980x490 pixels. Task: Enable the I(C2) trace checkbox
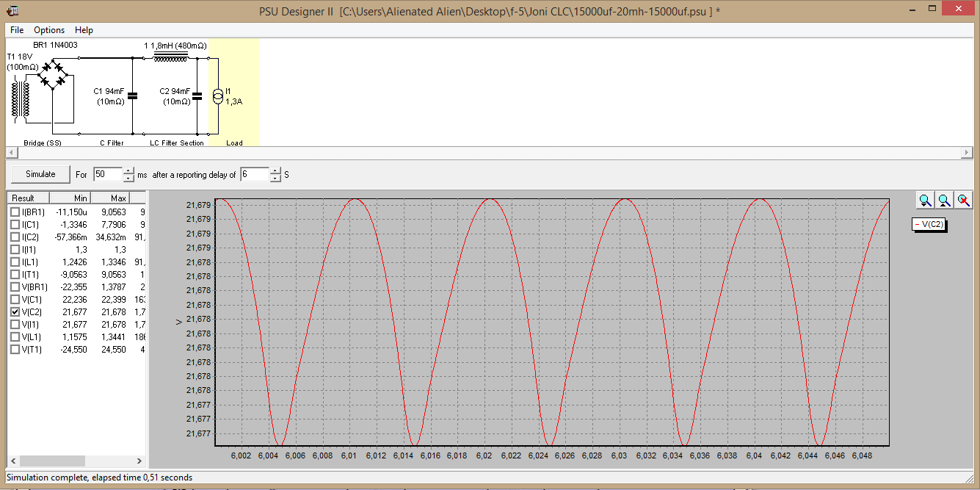click(x=15, y=237)
